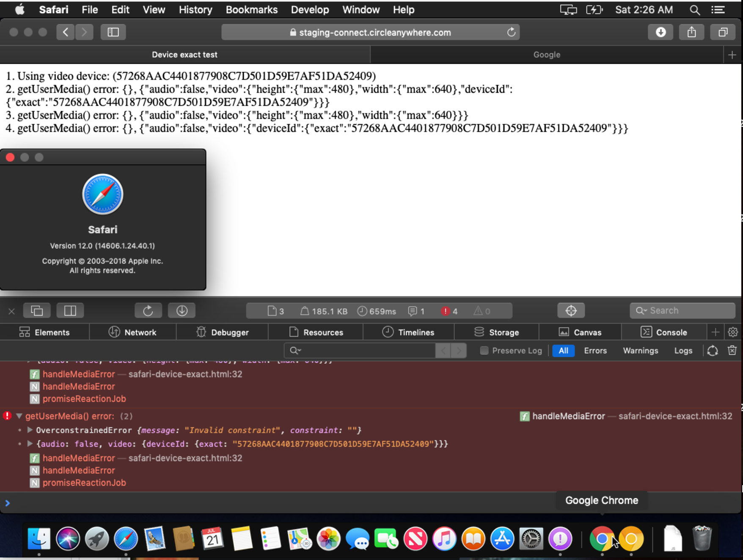The height and width of the screenshot is (560, 743).
Task: Click the clear-on-reload circular arrows icon
Action: coord(713,350)
